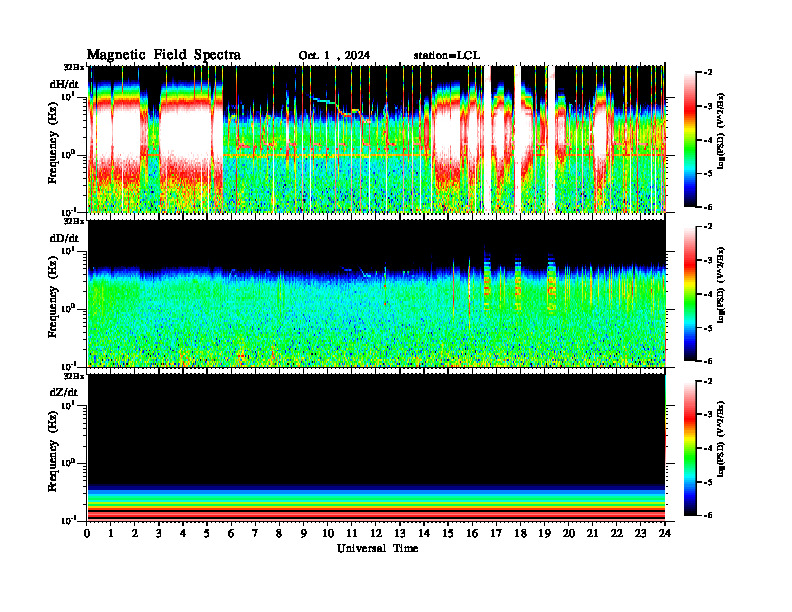792x612 pixels.
Task: Click hour 23 tick label on time axis
Action: click(640, 533)
